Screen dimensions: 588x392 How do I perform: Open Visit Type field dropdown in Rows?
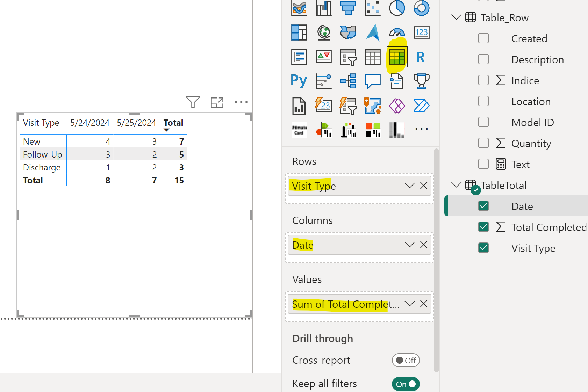410,186
